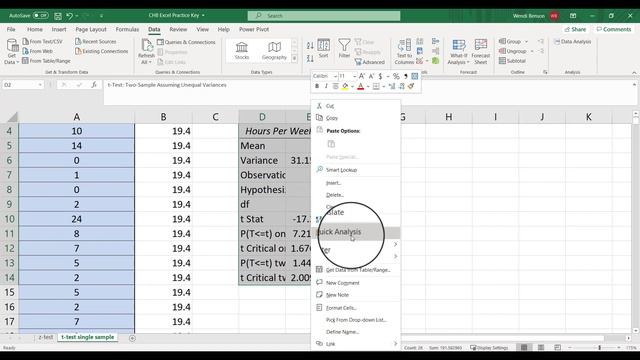Select Quick Analysis in context menu
The width and height of the screenshot is (640, 360).
coord(355,232)
